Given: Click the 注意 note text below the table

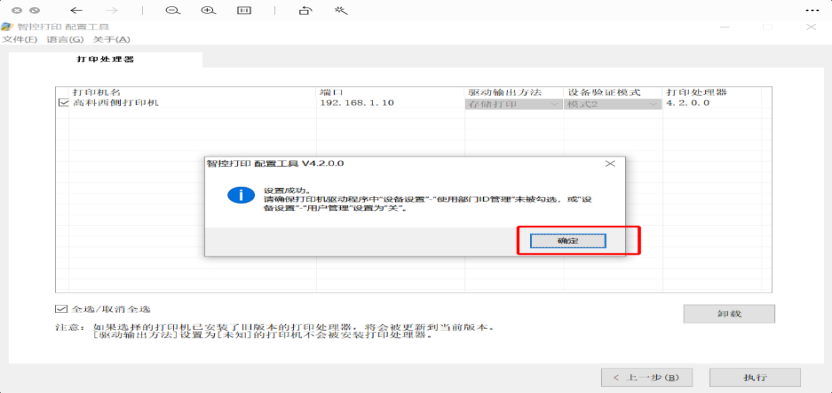Looking at the screenshot, I should click(x=275, y=331).
